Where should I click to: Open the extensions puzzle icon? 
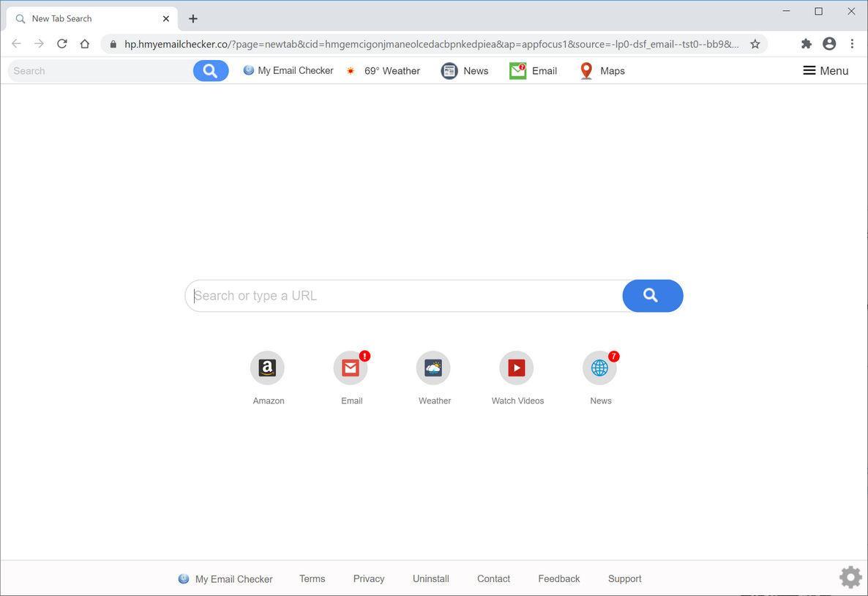coord(807,44)
